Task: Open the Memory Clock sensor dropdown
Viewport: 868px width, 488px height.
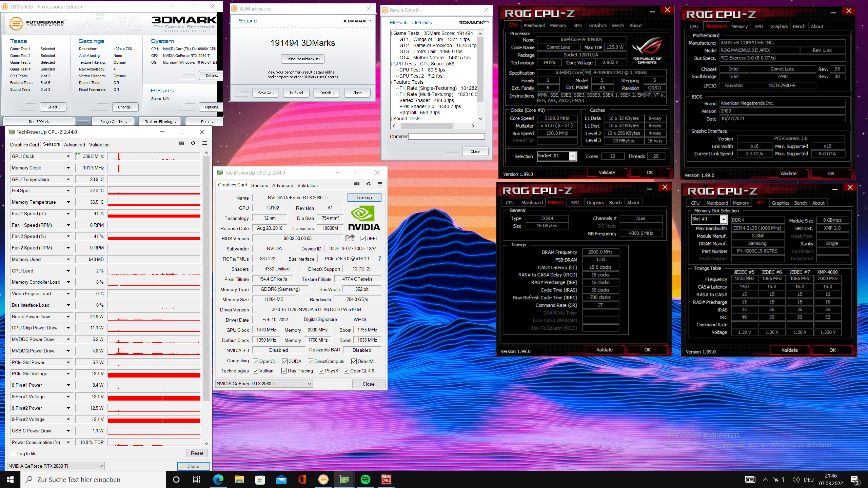Action: [68, 168]
